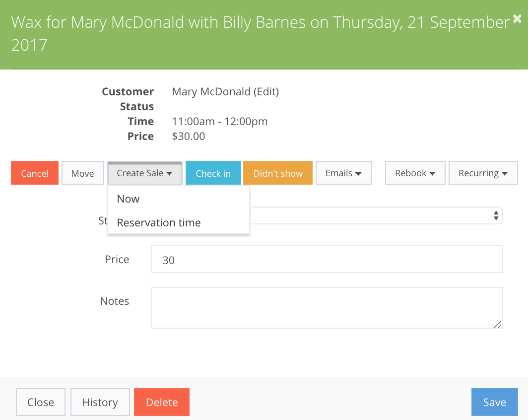Viewport: 528px width, 420px height.
Task: Grab the Notes textarea resize handle
Action: pos(498,324)
